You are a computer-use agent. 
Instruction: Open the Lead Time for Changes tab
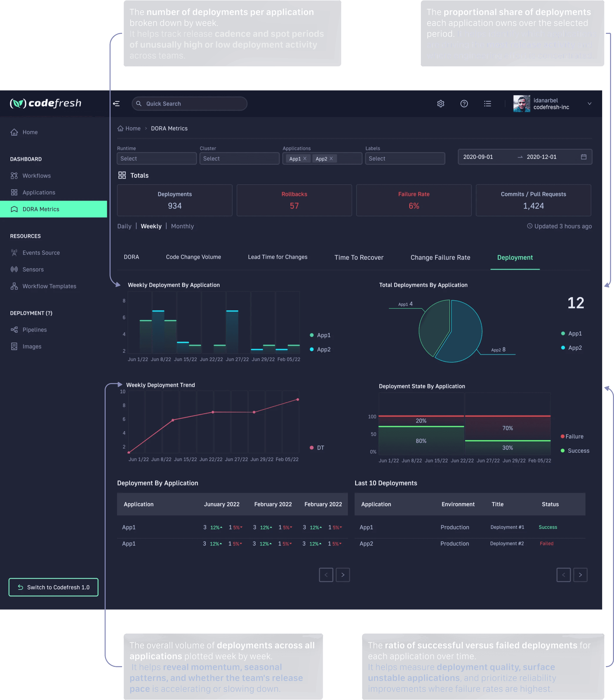277,257
